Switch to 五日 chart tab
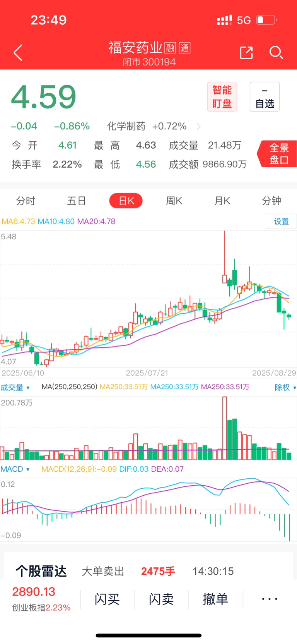Image resolution: width=297 pixels, height=644 pixels. click(x=76, y=201)
